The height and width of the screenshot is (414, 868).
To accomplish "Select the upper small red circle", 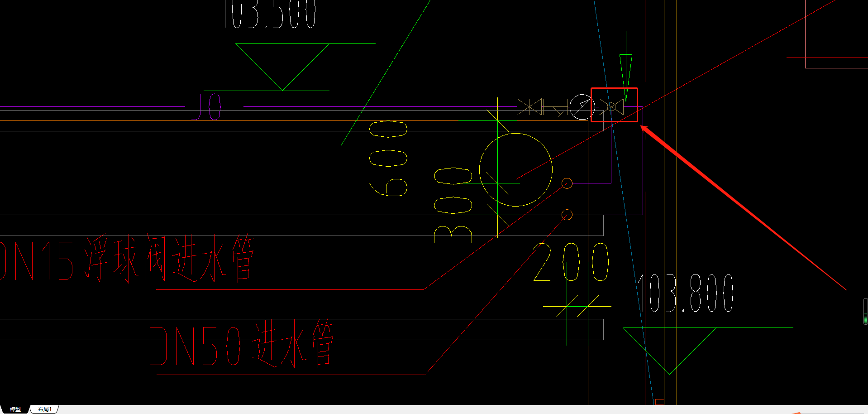I will 567,183.
